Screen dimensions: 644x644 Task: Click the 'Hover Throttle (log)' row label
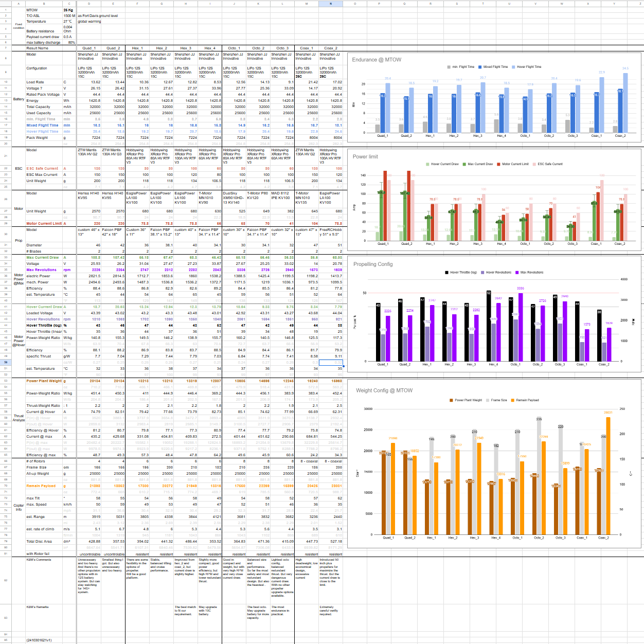coord(44,325)
